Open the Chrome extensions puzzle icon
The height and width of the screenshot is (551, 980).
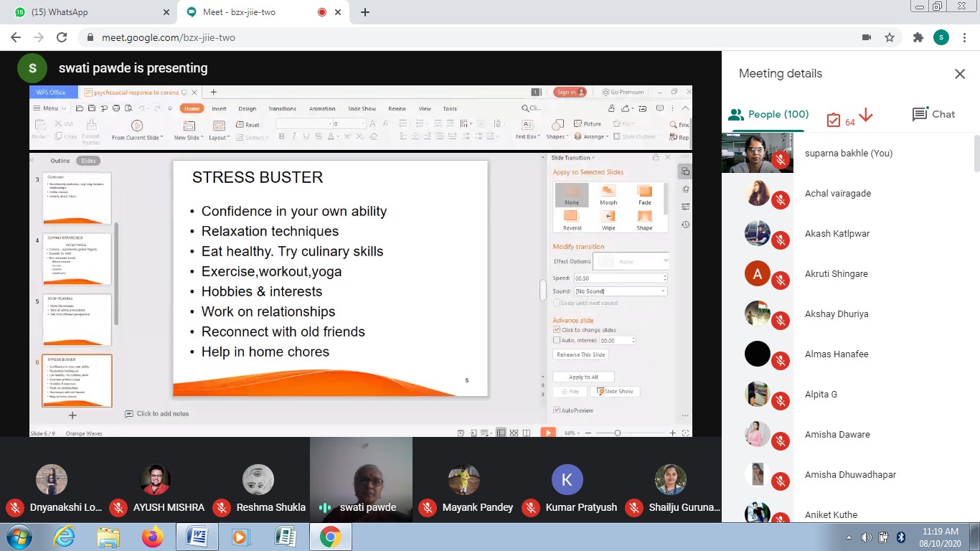(918, 37)
